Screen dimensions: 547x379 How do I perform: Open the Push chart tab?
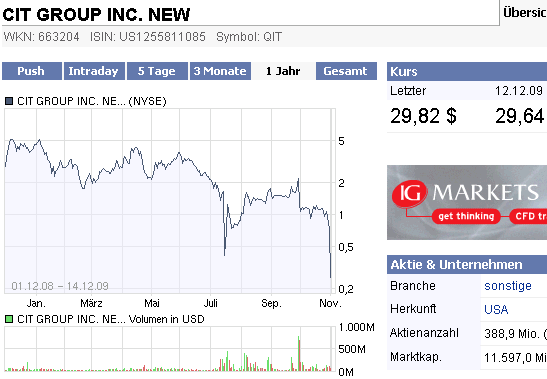click(32, 71)
